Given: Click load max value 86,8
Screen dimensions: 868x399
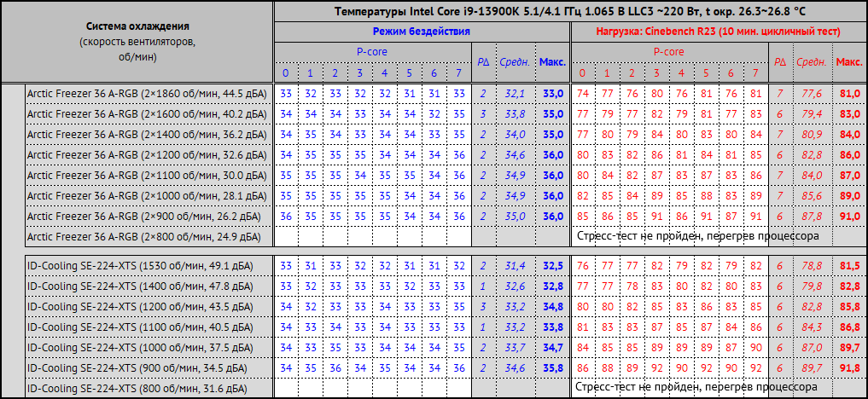Looking at the screenshot, I should click(x=849, y=327).
